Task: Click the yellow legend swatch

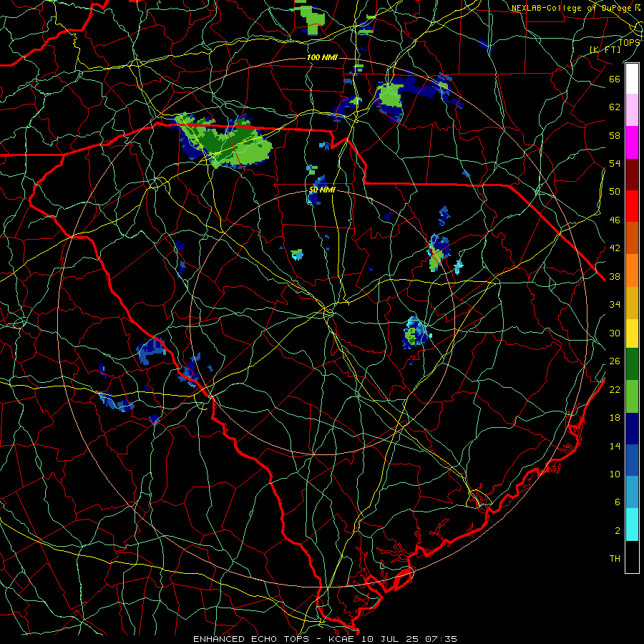Action: (632, 333)
